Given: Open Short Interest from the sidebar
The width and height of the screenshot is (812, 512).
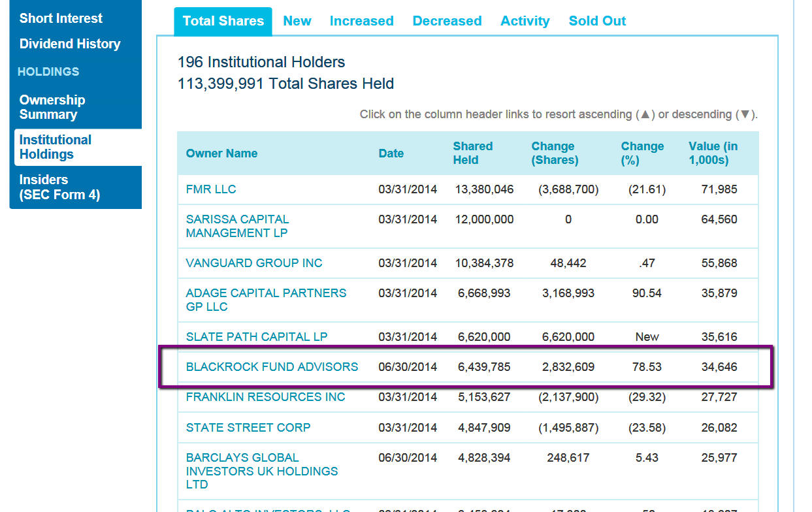Looking at the screenshot, I should tap(61, 18).
